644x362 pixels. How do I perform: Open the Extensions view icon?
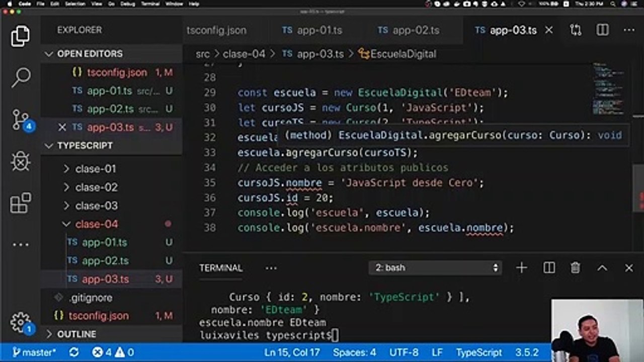coord(20,203)
